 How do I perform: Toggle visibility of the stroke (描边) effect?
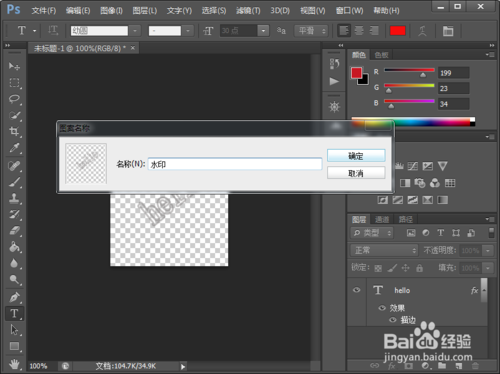click(x=393, y=320)
